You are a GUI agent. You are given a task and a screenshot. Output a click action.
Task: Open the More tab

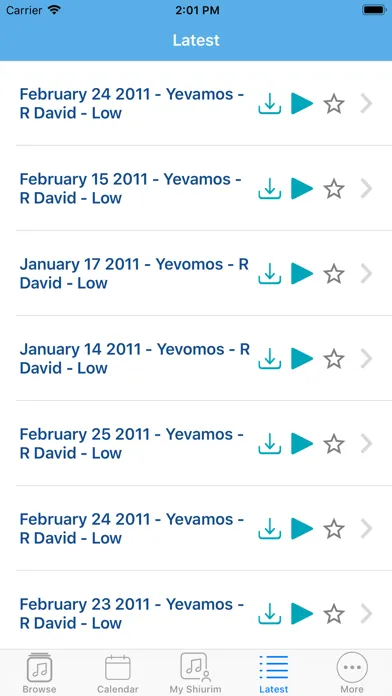click(352, 673)
